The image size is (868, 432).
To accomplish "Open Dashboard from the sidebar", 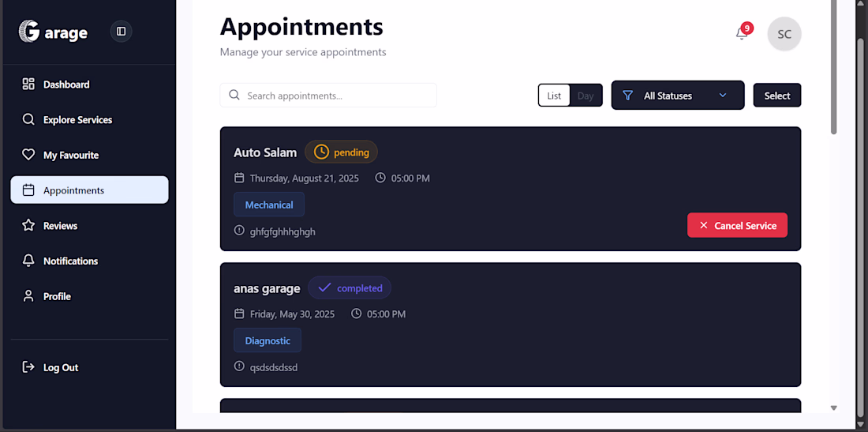I will point(90,85).
